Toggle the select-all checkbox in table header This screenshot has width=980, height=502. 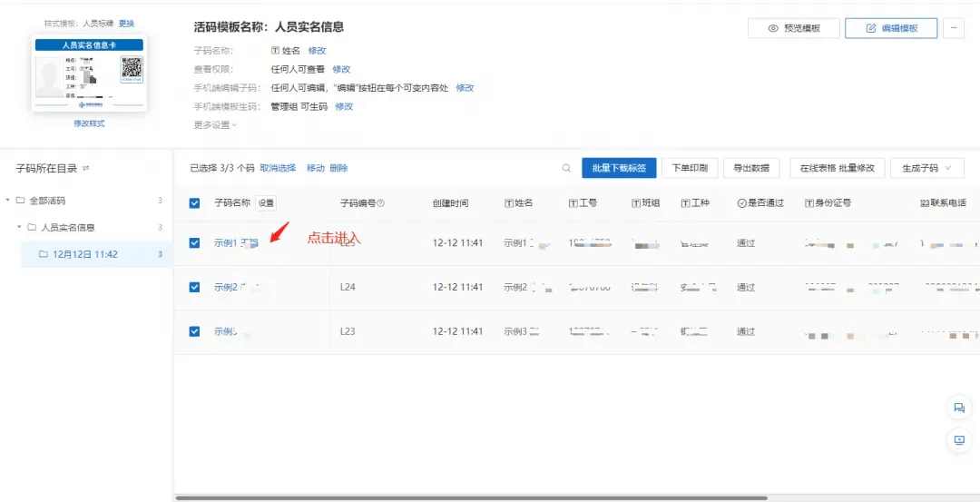[x=194, y=203]
